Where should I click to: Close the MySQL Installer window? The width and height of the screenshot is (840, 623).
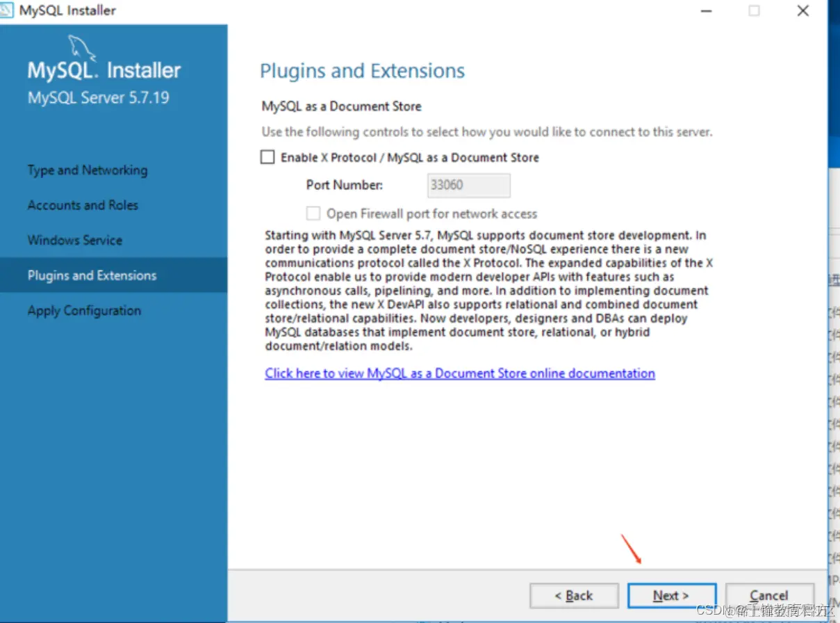tap(803, 10)
